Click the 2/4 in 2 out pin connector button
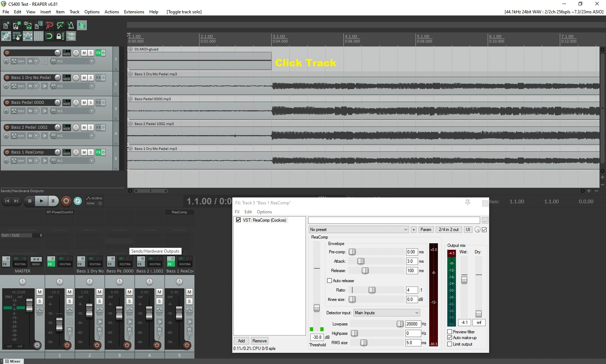The height and width of the screenshot is (364, 606). click(x=449, y=230)
